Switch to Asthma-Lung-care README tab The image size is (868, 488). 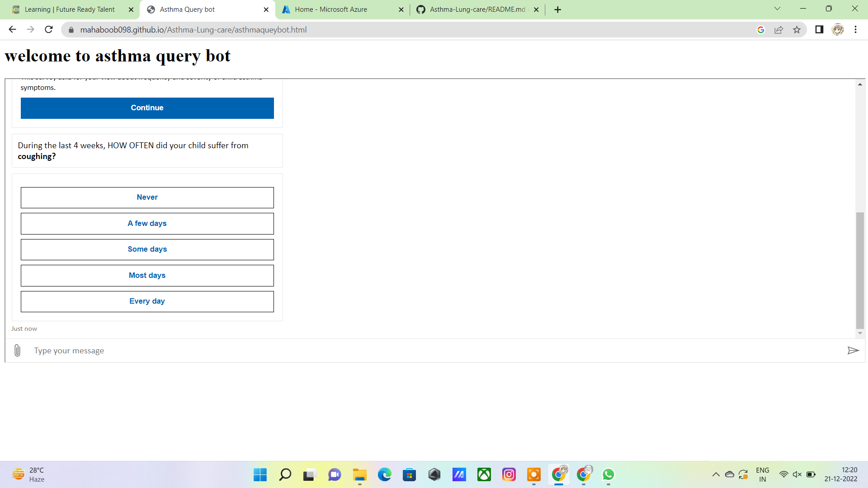pyautogui.click(x=477, y=9)
